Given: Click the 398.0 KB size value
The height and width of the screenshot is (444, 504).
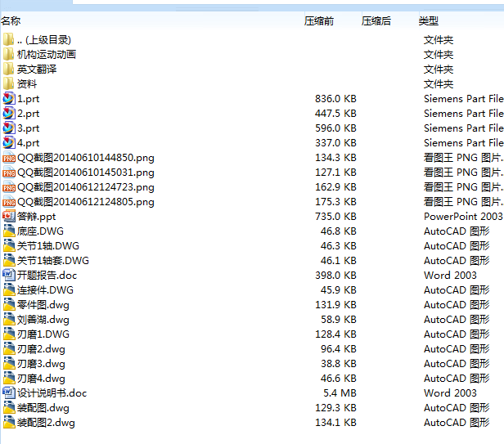Looking at the screenshot, I should tap(335, 275).
